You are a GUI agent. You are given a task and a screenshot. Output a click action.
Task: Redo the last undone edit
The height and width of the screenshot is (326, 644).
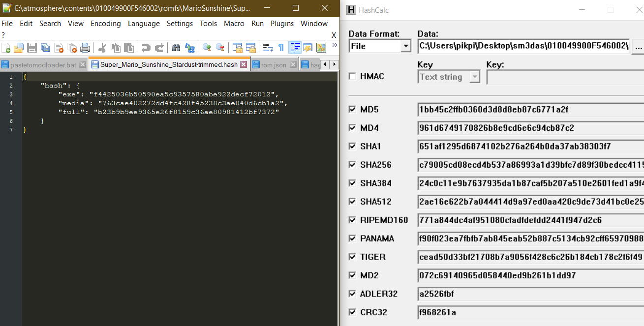159,48
